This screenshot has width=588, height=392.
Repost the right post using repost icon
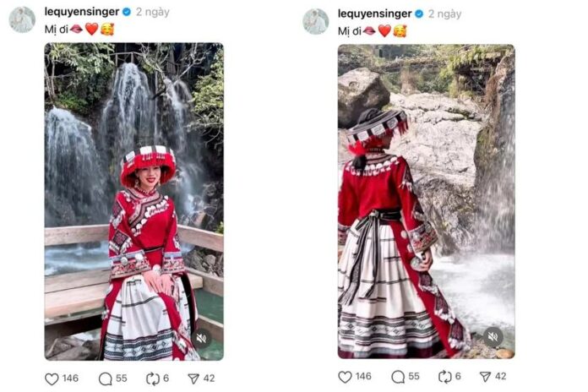click(x=444, y=377)
